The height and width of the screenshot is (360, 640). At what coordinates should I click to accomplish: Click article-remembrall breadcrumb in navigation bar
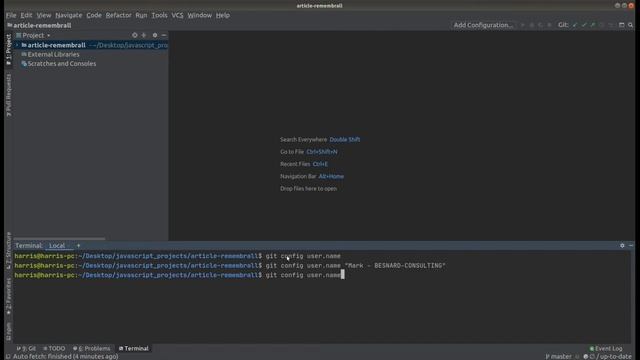pyautogui.click(x=40, y=25)
